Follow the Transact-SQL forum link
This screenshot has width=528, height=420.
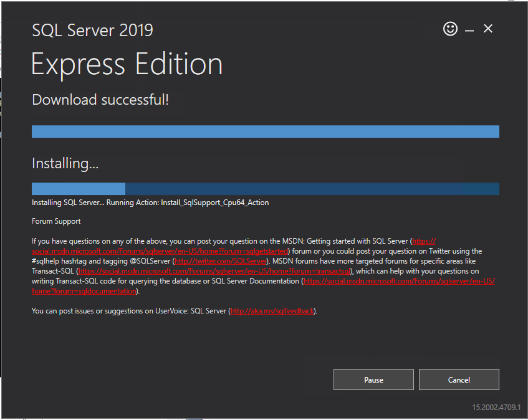tap(215, 271)
